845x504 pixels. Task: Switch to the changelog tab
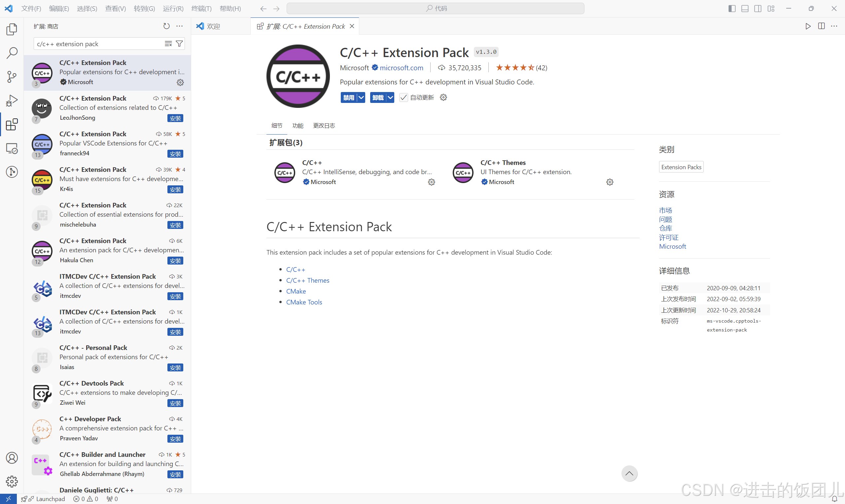[x=324, y=126]
